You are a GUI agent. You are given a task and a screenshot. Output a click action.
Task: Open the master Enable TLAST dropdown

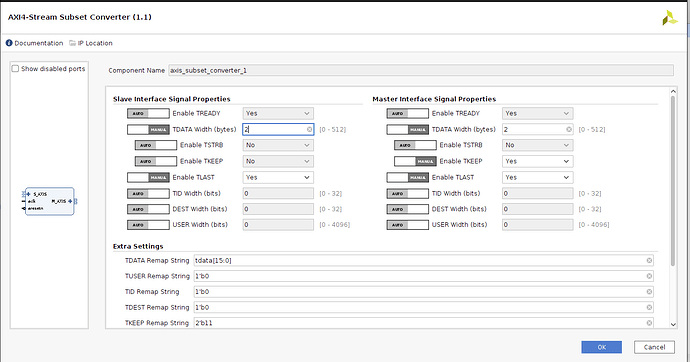(538, 178)
